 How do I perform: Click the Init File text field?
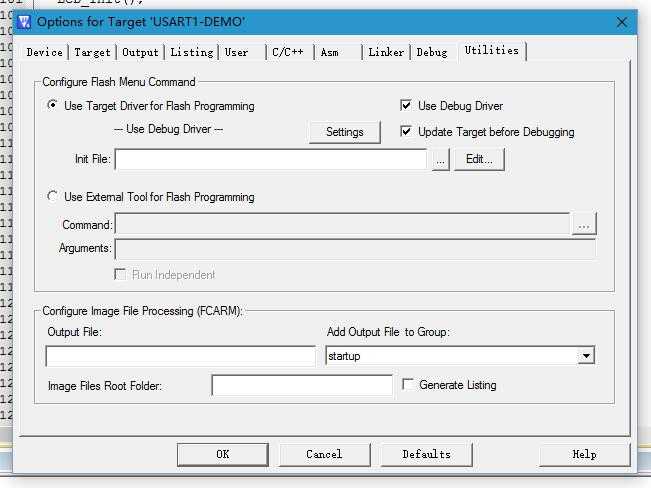tap(271, 159)
